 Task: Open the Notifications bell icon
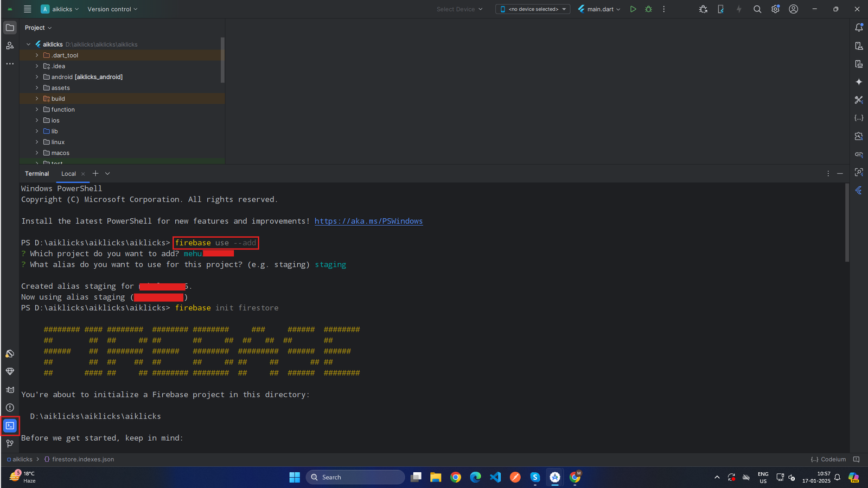click(859, 28)
